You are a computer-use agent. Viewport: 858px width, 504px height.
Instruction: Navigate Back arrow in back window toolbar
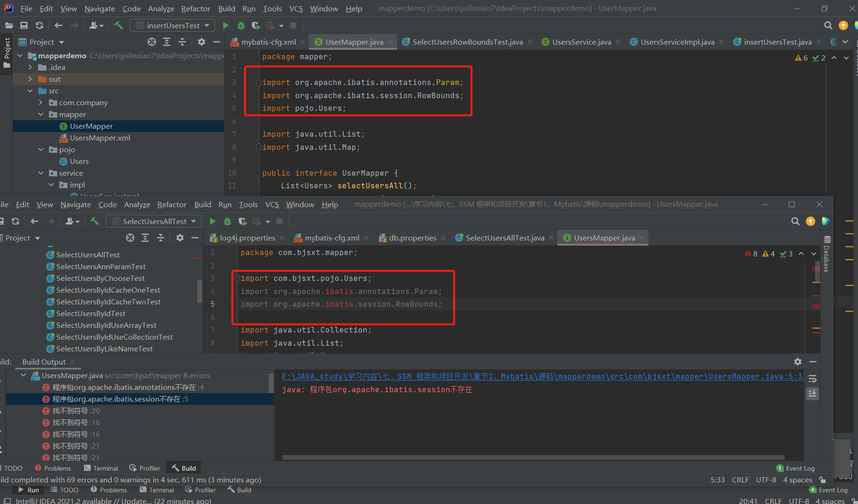[58, 25]
